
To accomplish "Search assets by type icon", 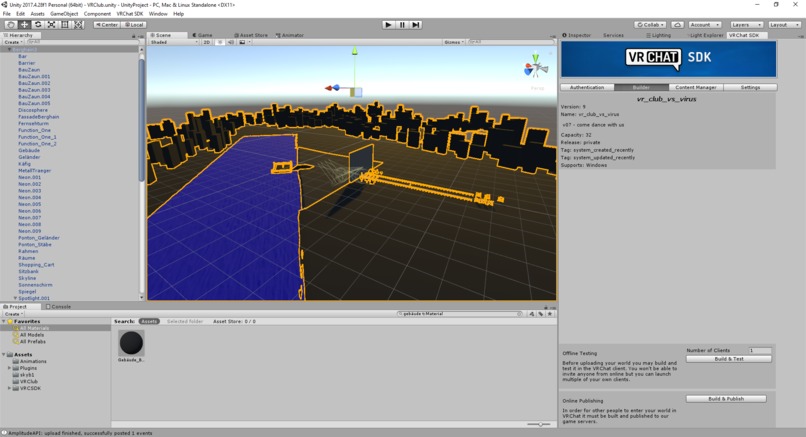I will tap(532, 314).
